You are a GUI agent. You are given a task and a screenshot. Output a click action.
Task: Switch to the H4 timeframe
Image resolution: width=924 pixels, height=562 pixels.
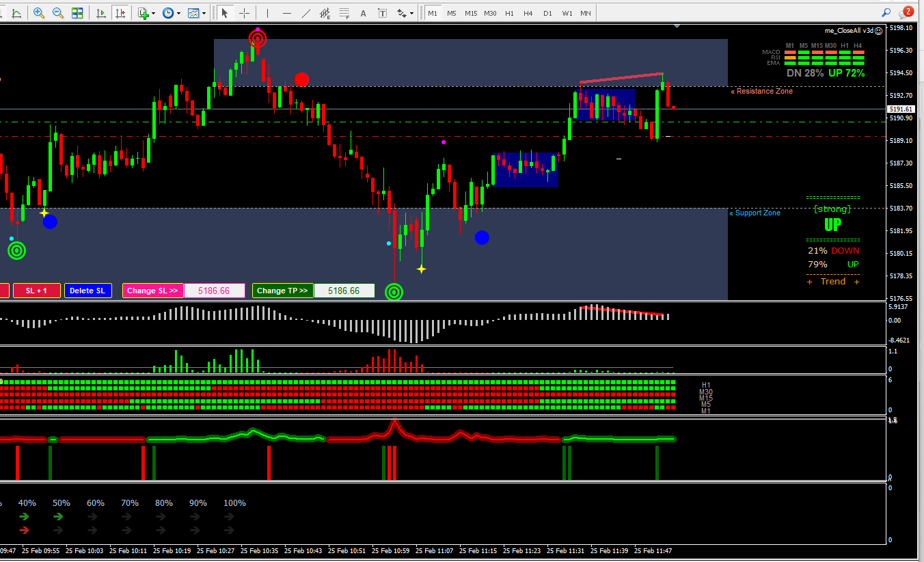pyautogui.click(x=528, y=13)
